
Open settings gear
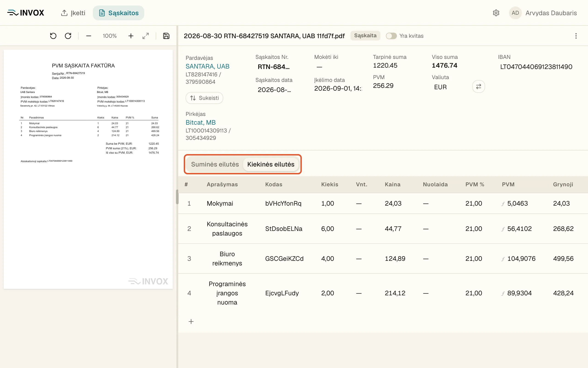click(x=496, y=13)
